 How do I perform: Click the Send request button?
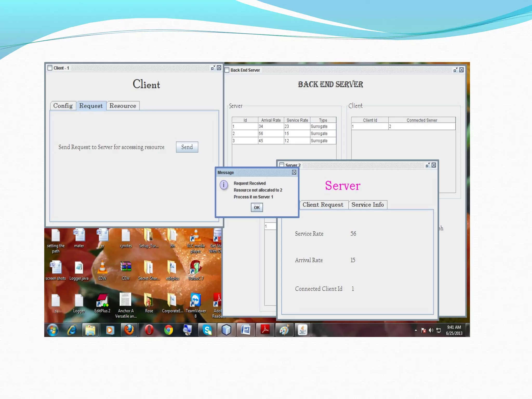(x=187, y=147)
